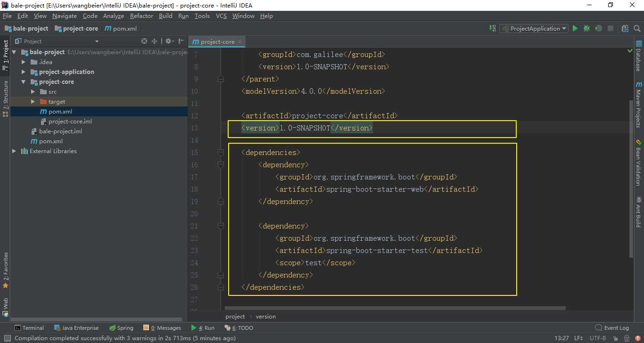The height and width of the screenshot is (343, 644).
Task: Open the File menu
Action: click(7, 16)
